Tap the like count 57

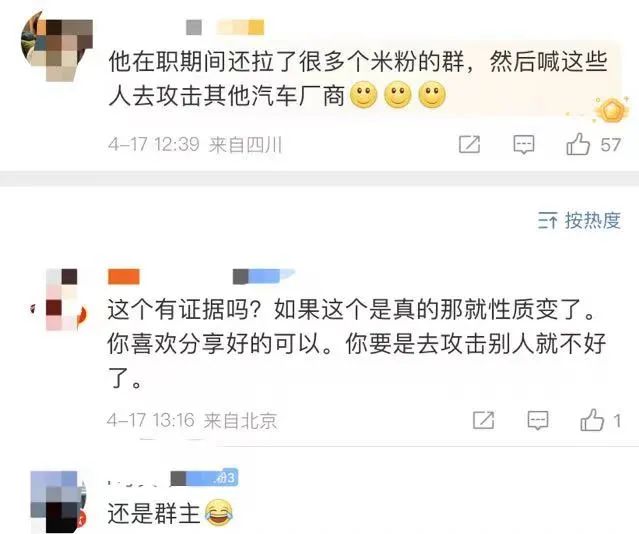tap(610, 145)
